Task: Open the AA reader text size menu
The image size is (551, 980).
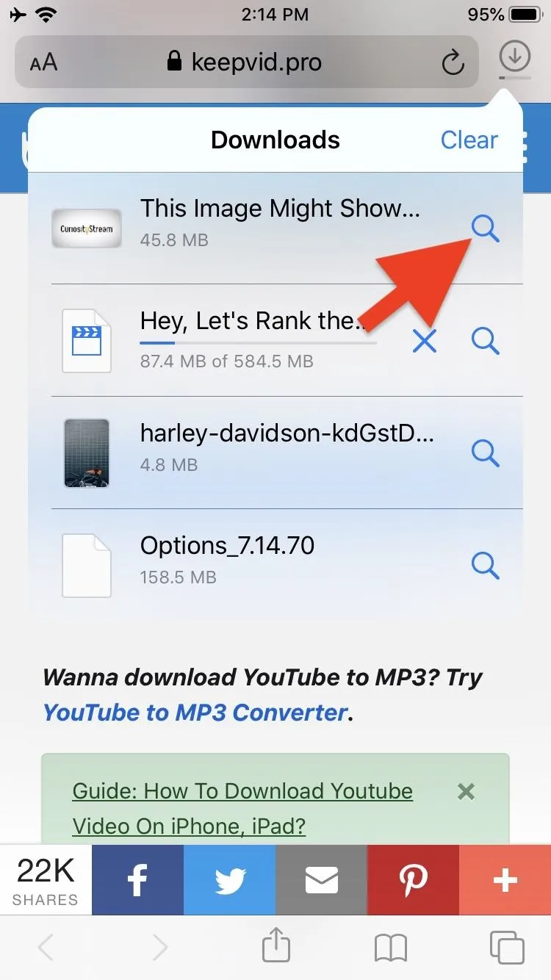Action: click(x=43, y=63)
